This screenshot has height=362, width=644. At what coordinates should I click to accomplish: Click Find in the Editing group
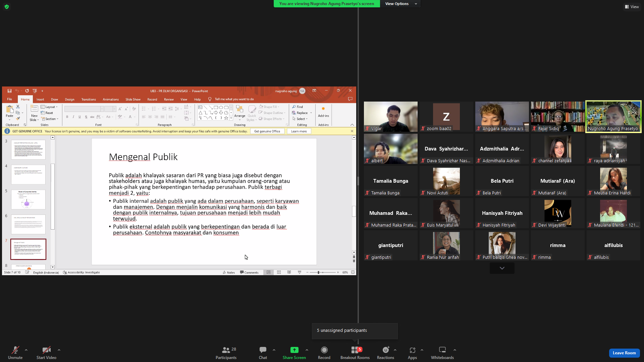point(298,107)
